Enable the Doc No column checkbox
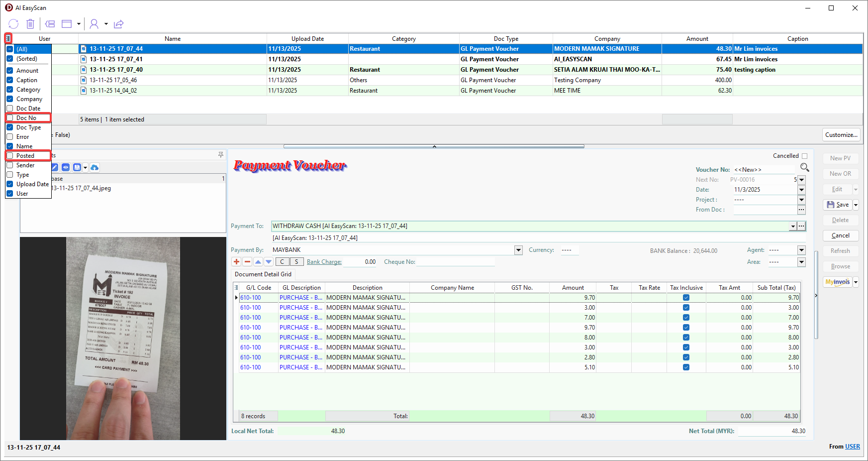Screen dimensions: 868x461 10,118
